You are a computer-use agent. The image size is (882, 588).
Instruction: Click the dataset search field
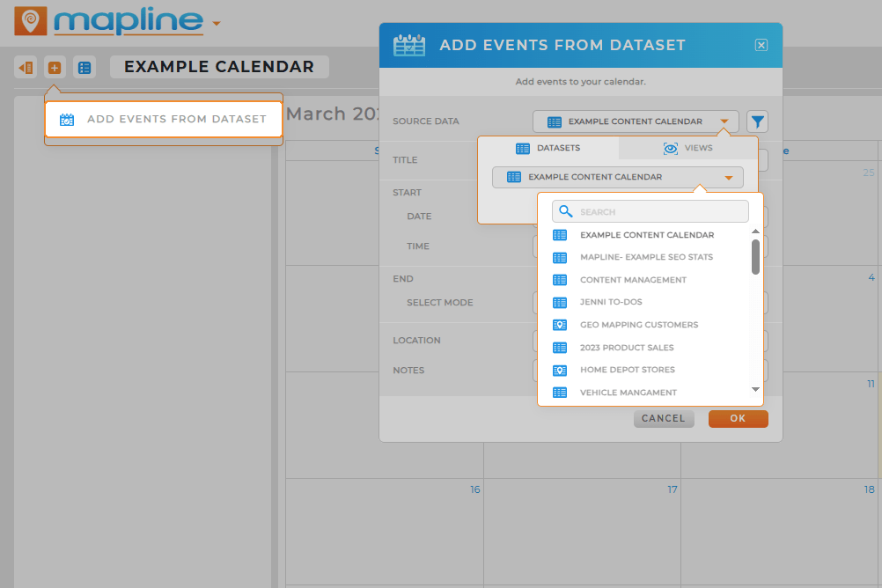point(650,211)
